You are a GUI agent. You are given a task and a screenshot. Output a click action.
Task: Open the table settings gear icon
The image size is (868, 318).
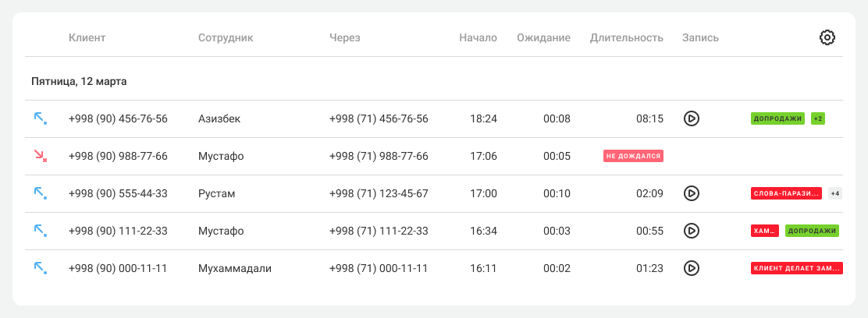[827, 37]
